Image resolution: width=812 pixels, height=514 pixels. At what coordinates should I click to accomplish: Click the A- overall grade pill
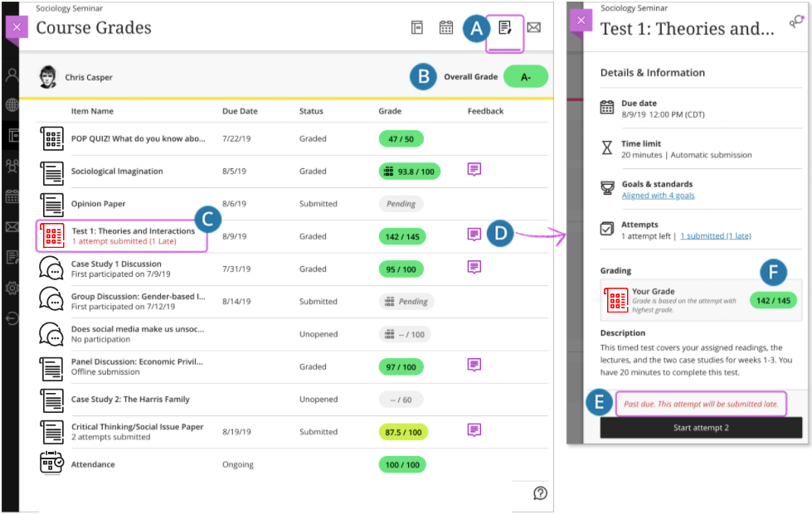526,76
